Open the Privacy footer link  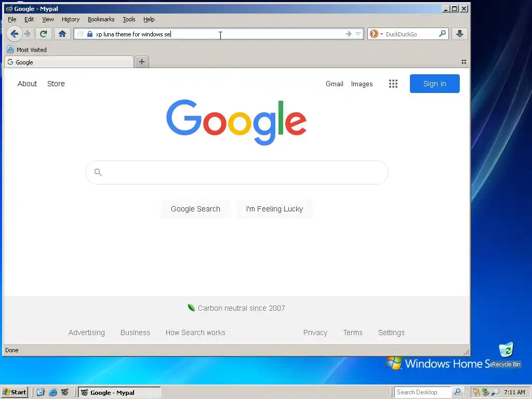coord(315,332)
